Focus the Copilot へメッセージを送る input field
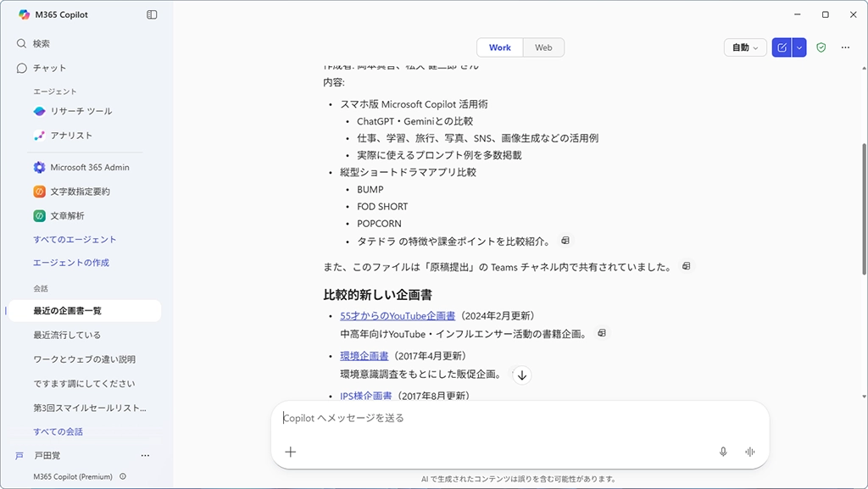This screenshot has width=868, height=489. point(520,418)
